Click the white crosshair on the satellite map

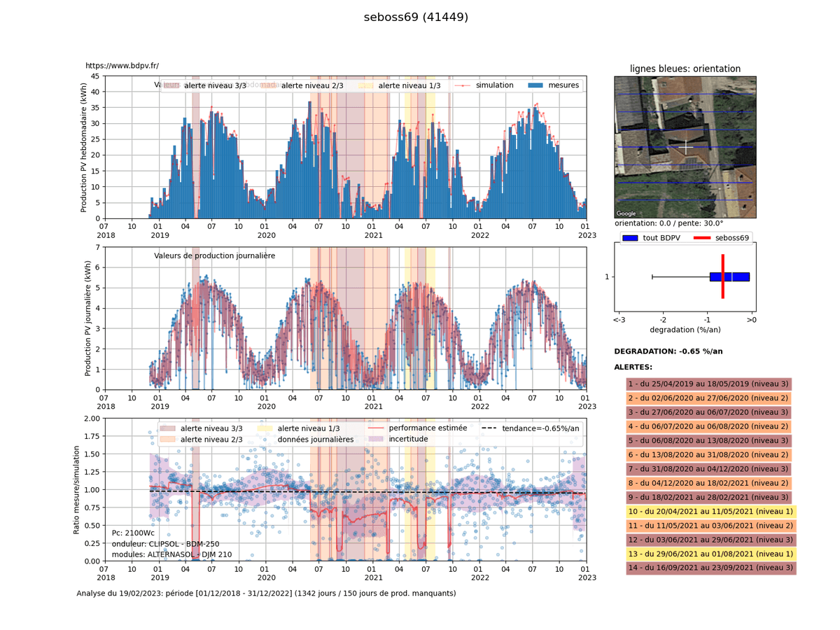pyautogui.click(x=687, y=147)
